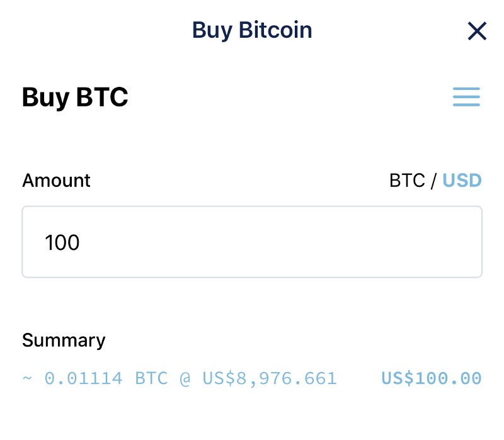This screenshot has width=504, height=440.
Task: Click the @ symbol in summary
Action: [185, 378]
